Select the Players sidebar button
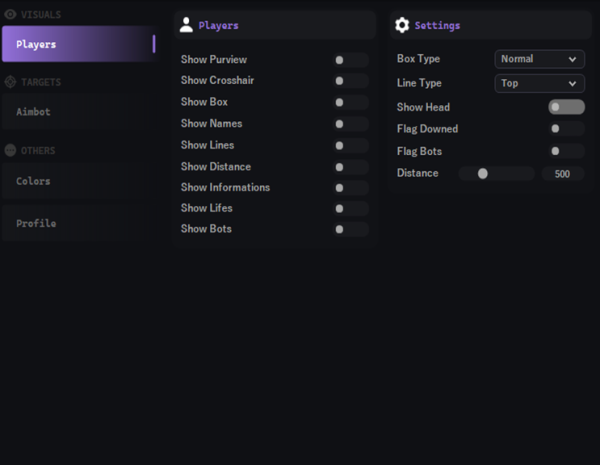Image resolution: width=600 pixels, height=465 pixels. (78, 44)
